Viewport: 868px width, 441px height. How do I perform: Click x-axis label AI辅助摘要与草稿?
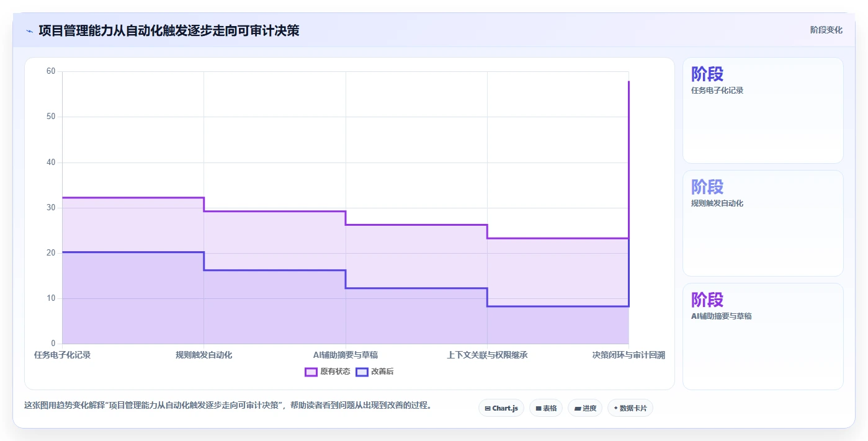346,355
